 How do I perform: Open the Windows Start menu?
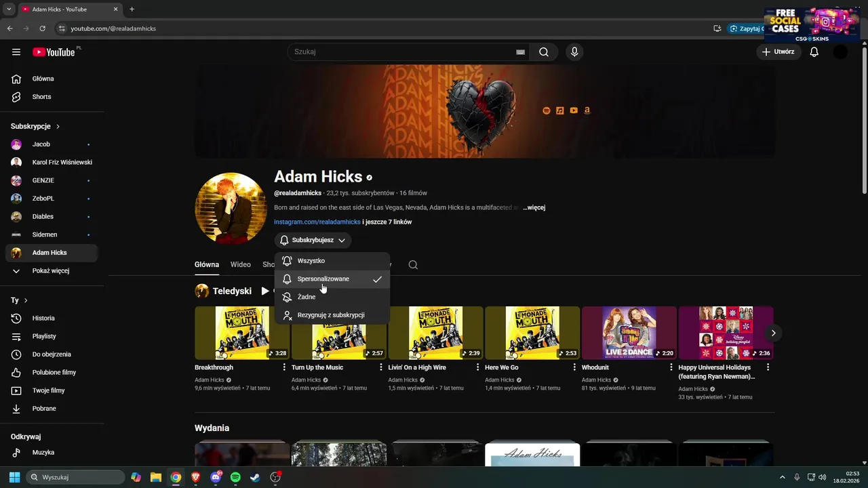14,477
